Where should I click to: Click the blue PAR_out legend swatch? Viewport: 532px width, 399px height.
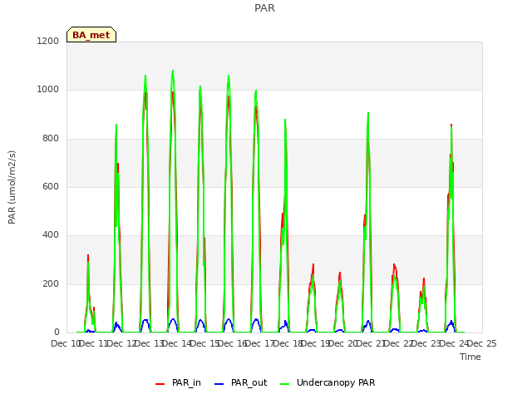(219, 384)
